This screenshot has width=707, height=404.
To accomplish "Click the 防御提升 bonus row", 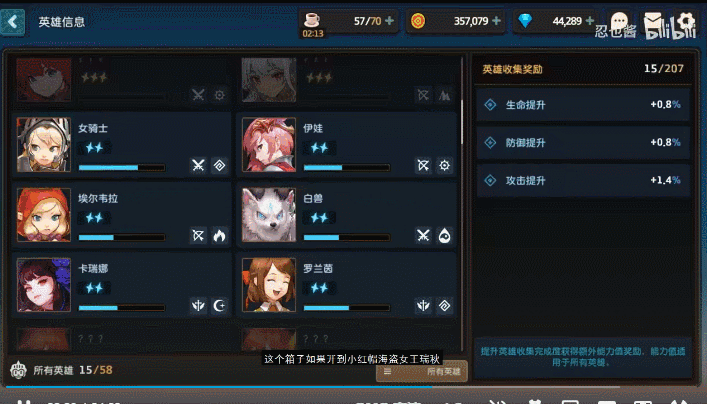I will pos(583,142).
